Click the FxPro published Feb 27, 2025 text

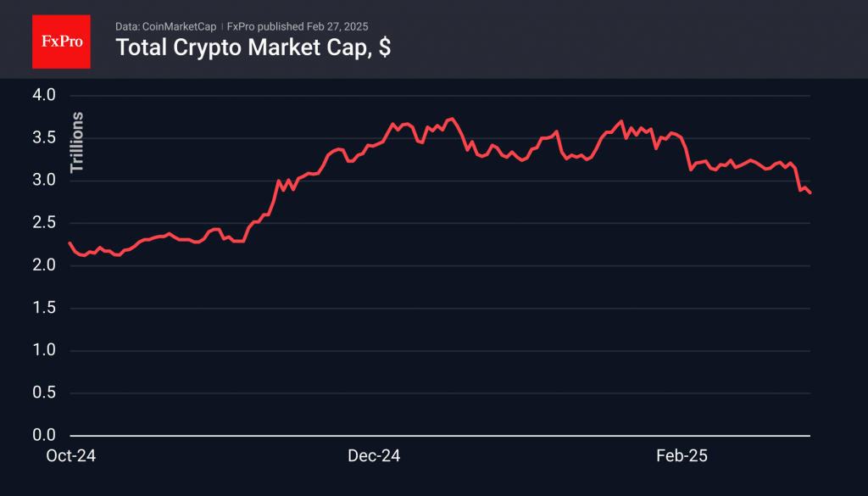pyautogui.click(x=298, y=26)
